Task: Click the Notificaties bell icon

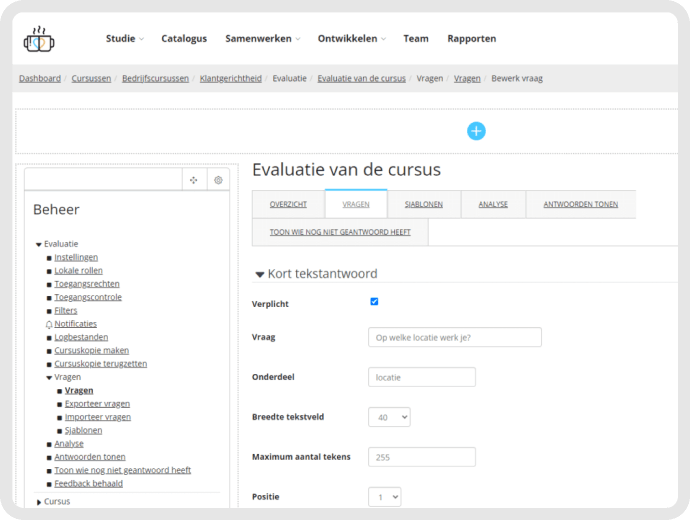Action: 49,325
